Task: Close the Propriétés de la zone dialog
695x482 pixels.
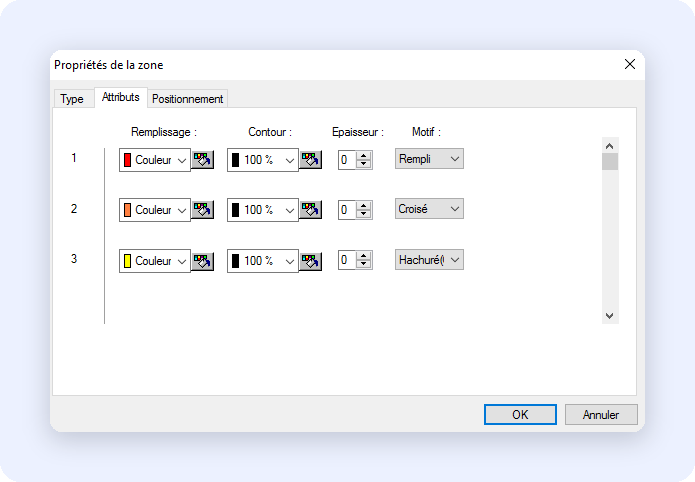Action: [630, 64]
